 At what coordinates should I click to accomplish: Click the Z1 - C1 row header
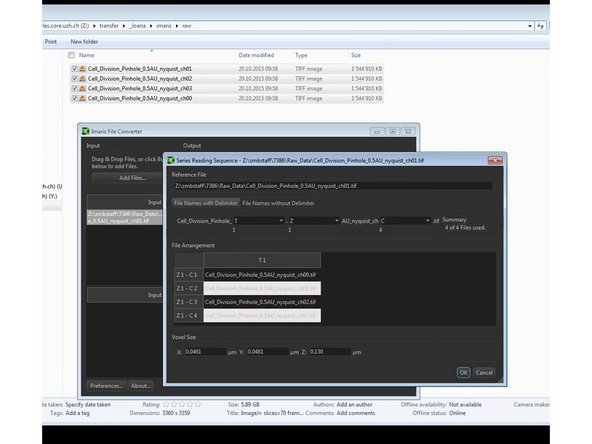click(188, 275)
